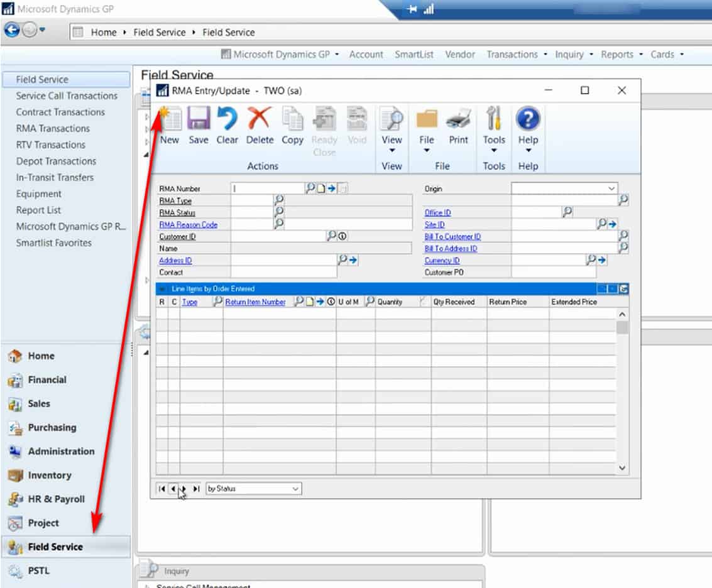Image resolution: width=712 pixels, height=588 pixels.
Task: Open the RMA Type lookup
Action: point(279,200)
